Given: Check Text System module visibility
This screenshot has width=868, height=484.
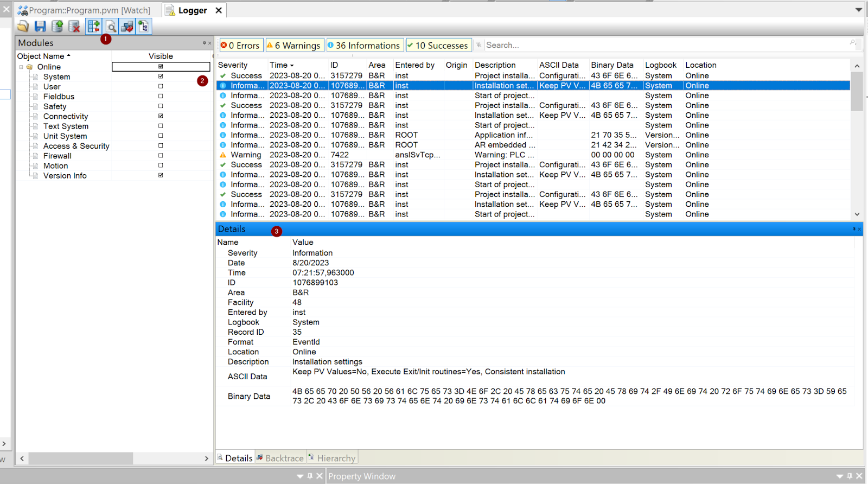Looking at the screenshot, I should click(161, 126).
